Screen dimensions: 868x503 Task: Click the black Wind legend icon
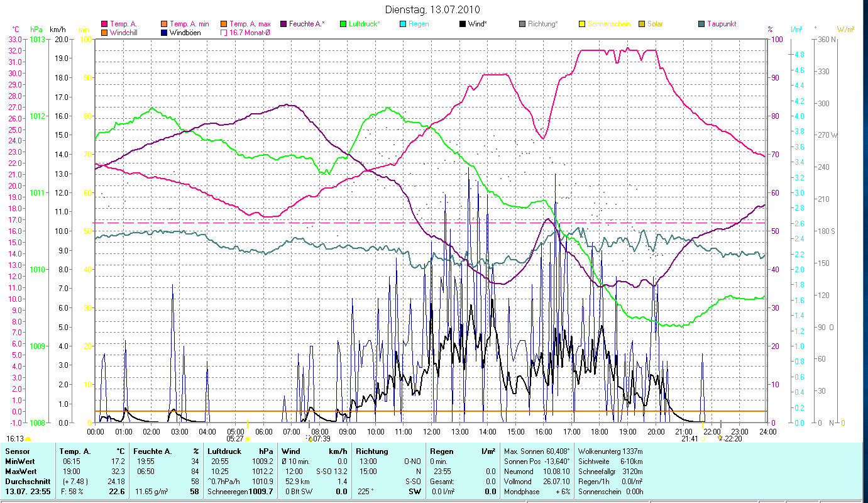coord(463,24)
